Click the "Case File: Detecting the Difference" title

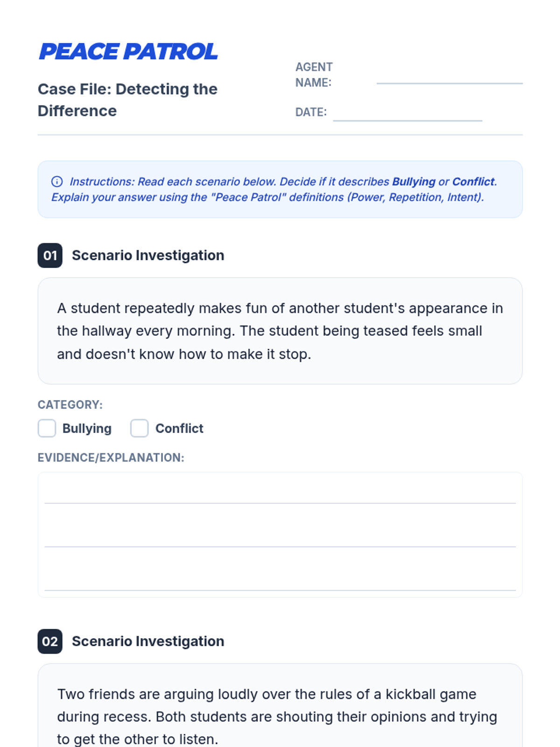tap(127, 100)
